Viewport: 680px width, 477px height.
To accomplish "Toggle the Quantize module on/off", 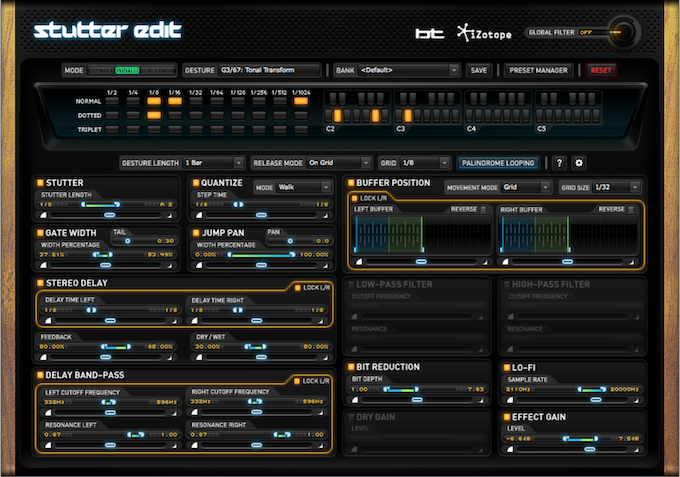I will tap(196, 183).
